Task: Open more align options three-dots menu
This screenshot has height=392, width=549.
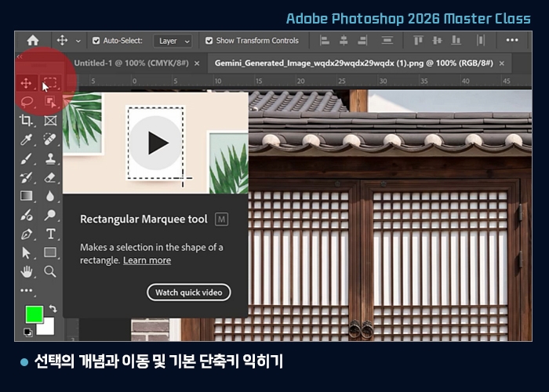Action: [512, 40]
